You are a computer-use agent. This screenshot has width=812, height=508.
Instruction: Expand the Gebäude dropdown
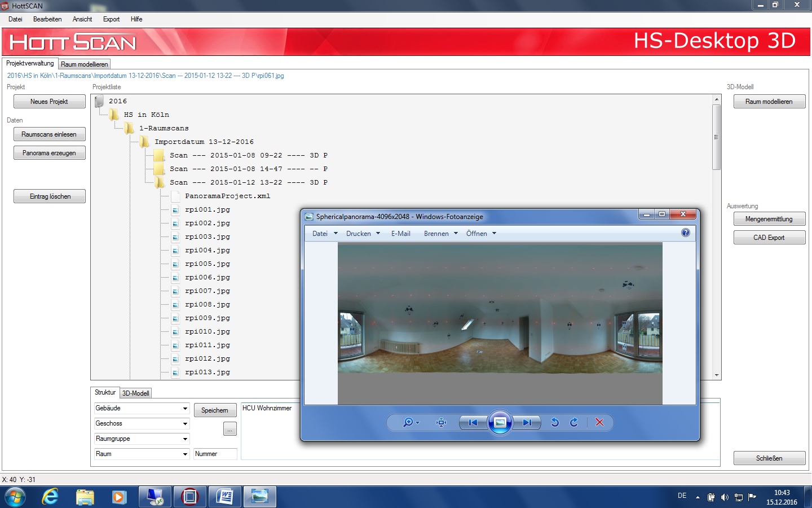185,408
